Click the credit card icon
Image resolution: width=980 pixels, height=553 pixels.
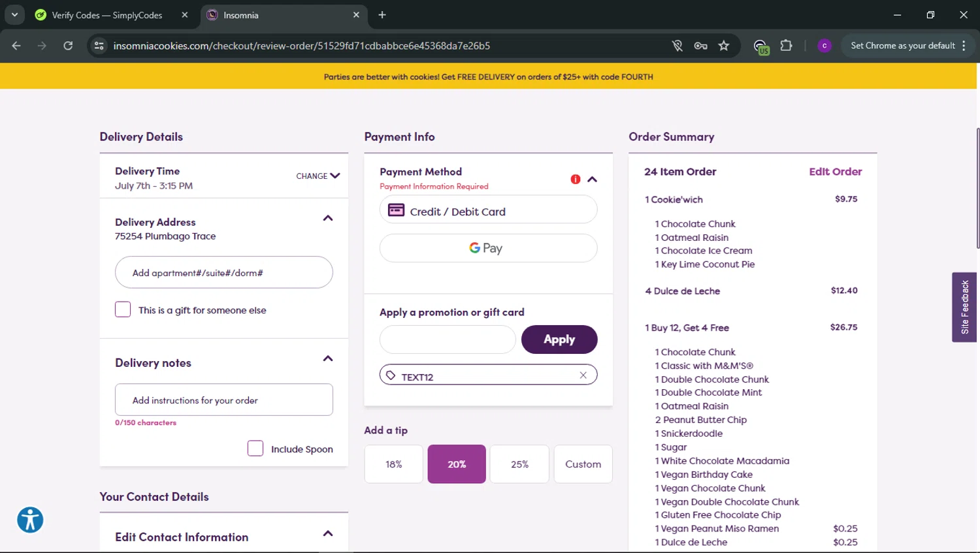click(x=396, y=210)
